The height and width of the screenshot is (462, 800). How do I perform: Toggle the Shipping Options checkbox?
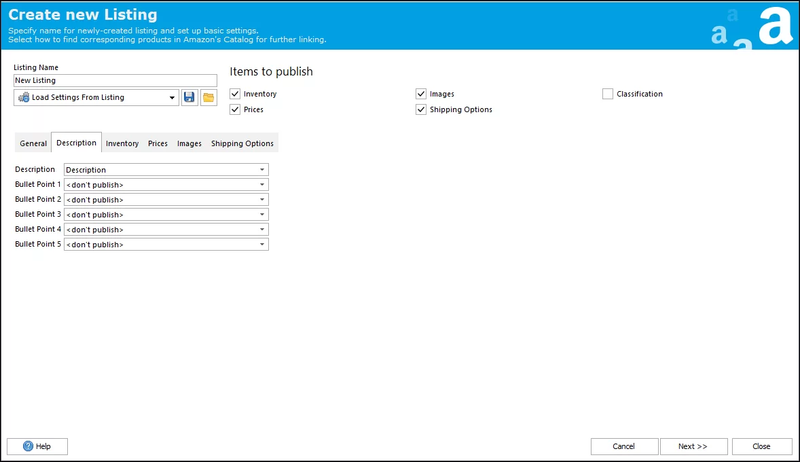(422, 109)
